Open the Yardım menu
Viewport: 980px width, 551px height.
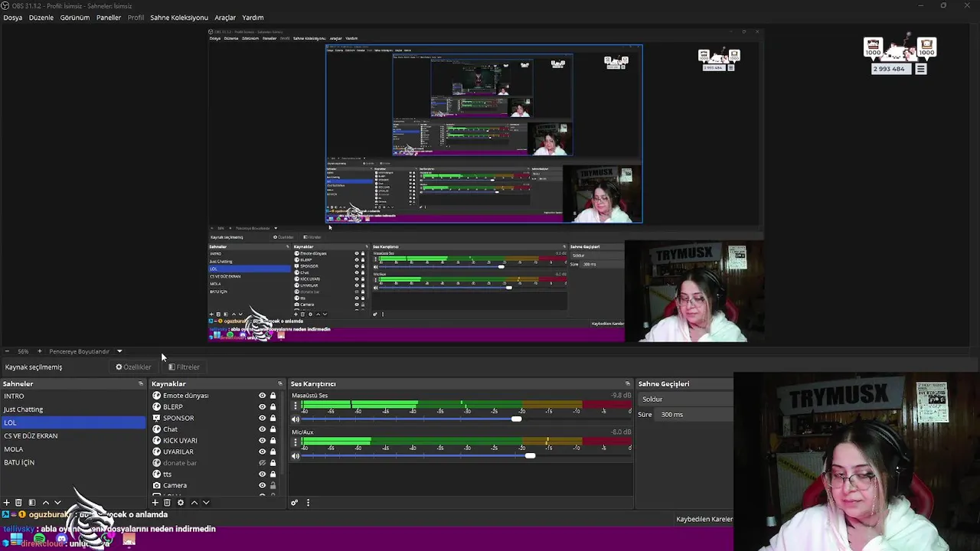tap(253, 18)
